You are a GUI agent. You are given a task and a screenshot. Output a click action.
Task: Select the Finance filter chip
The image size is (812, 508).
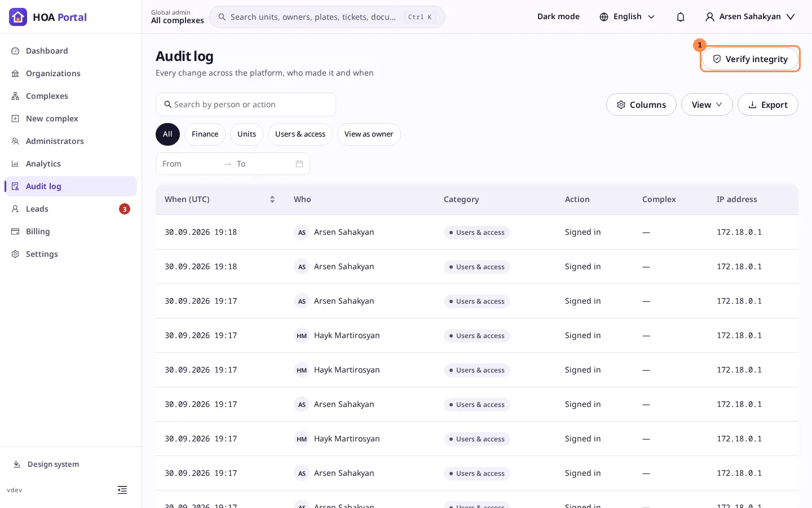(x=205, y=134)
